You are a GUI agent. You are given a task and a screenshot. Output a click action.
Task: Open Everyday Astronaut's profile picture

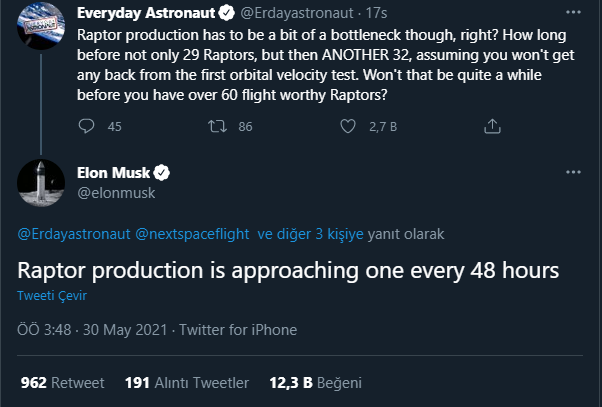(41, 26)
